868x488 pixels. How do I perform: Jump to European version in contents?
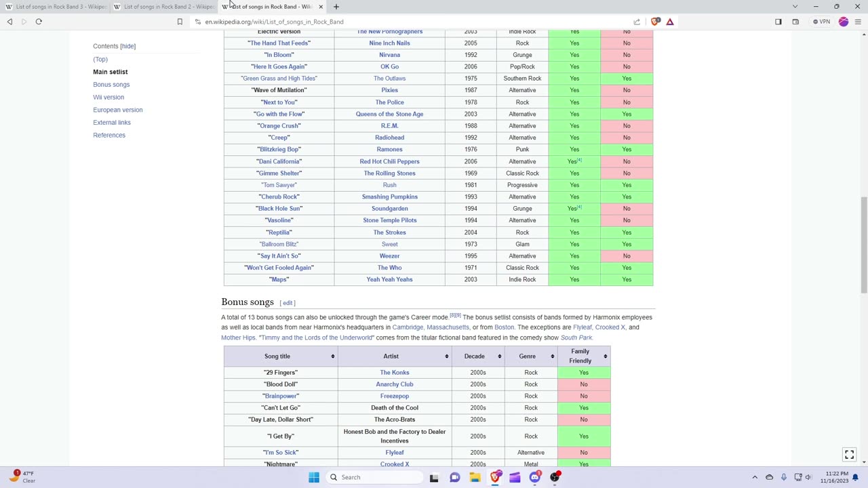117,110
